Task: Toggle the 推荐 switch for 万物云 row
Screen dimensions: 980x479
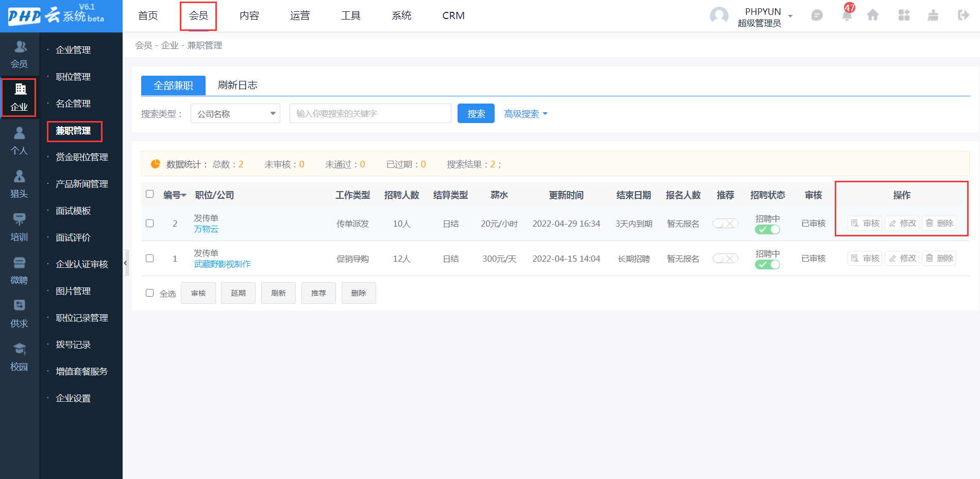Action: coord(725,223)
